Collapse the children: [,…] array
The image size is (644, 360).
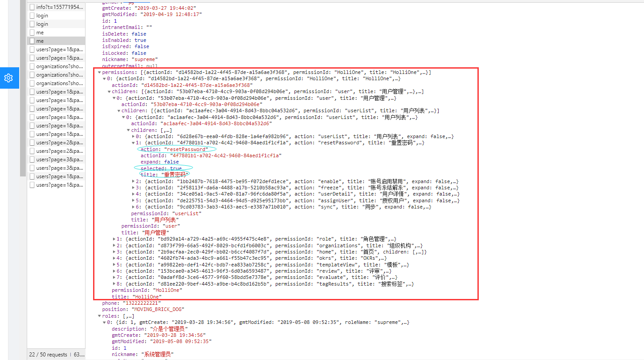coord(128,130)
